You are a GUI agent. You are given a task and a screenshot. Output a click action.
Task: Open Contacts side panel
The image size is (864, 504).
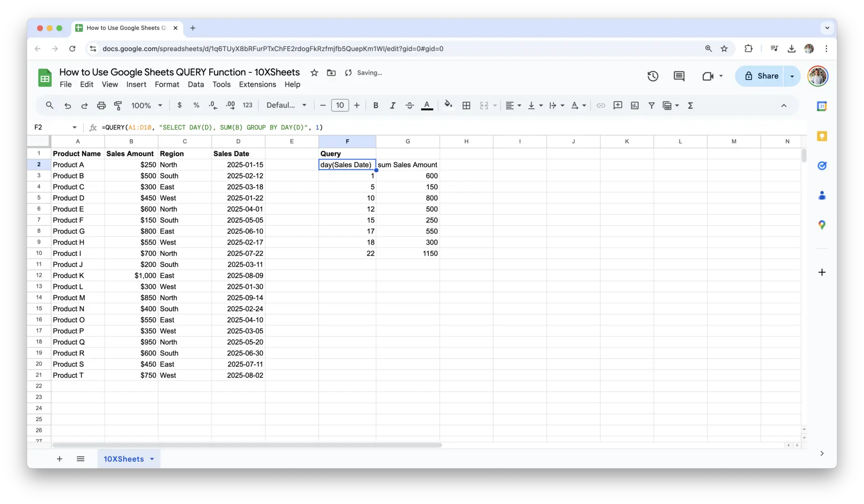click(x=822, y=196)
